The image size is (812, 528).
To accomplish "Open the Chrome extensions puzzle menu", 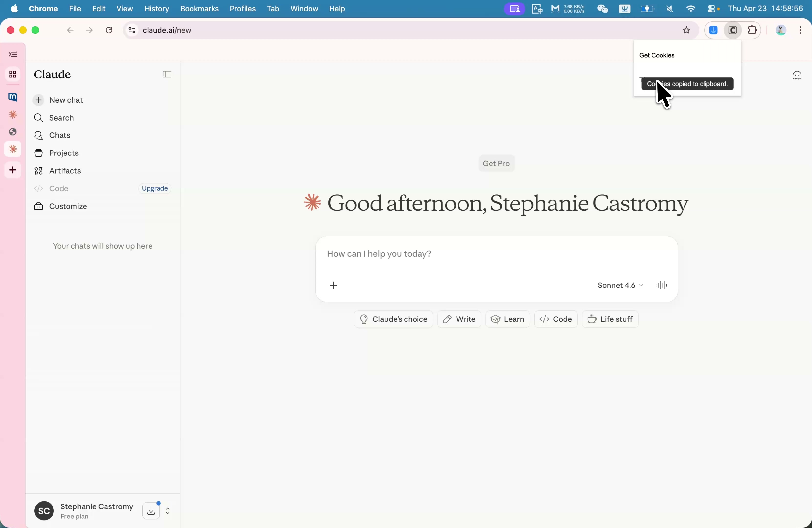I will [x=752, y=30].
